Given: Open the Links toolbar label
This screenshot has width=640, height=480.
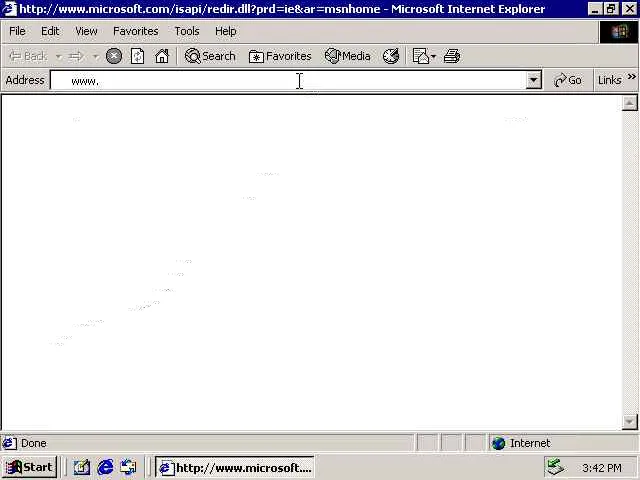Looking at the screenshot, I should 609,80.
